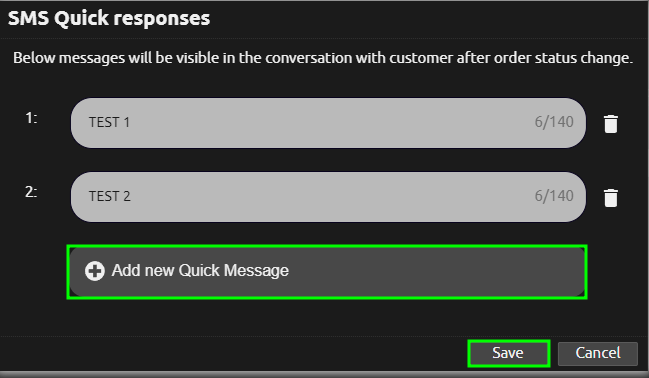The width and height of the screenshot is (649, 378).
Task: Click the SMS Quick responses title
Action: 109,19
